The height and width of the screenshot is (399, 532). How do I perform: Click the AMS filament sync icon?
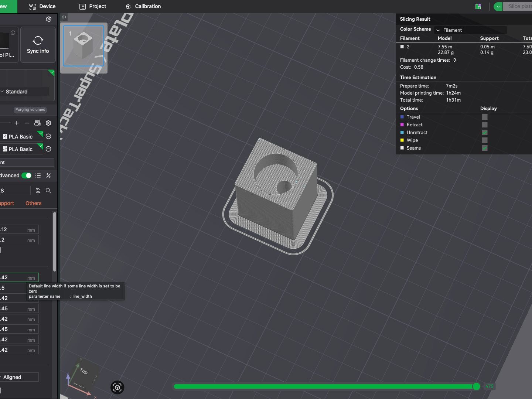click(x=37, y=123)
